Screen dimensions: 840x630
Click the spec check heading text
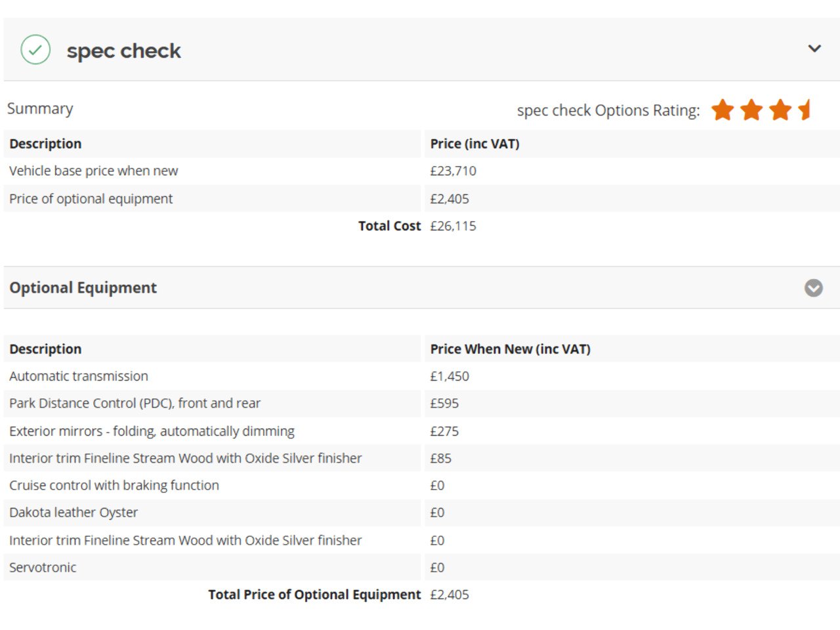pyautogui.click(x=123, y=51)
